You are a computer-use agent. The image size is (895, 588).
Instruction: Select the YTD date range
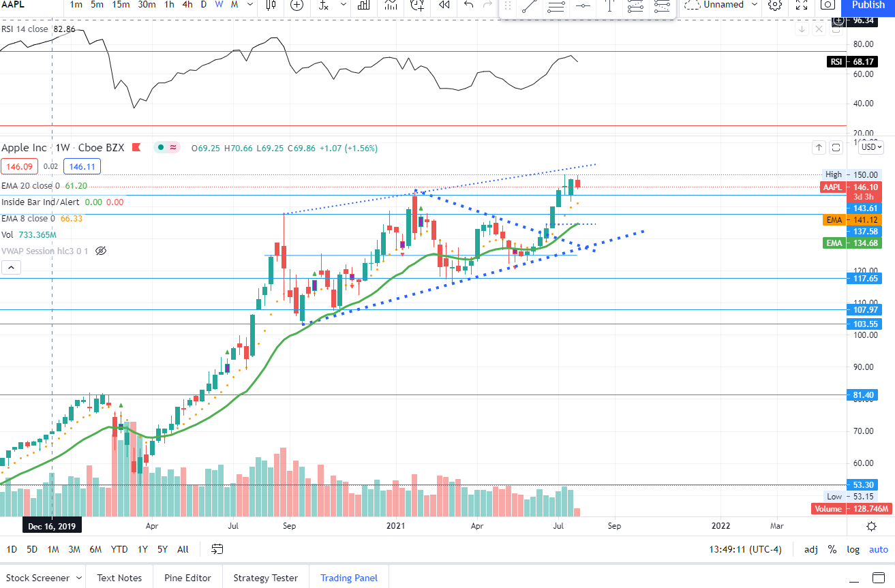(x=119, y=549)
